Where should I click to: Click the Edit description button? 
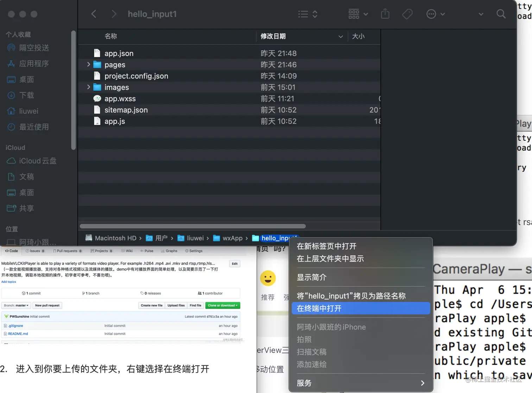235,264
